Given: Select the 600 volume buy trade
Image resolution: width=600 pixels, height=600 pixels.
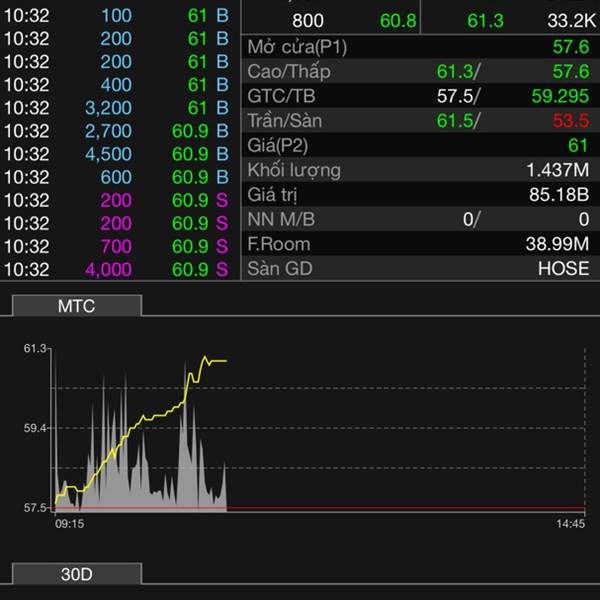Looking at the screenshot, I should click(116, 177).
